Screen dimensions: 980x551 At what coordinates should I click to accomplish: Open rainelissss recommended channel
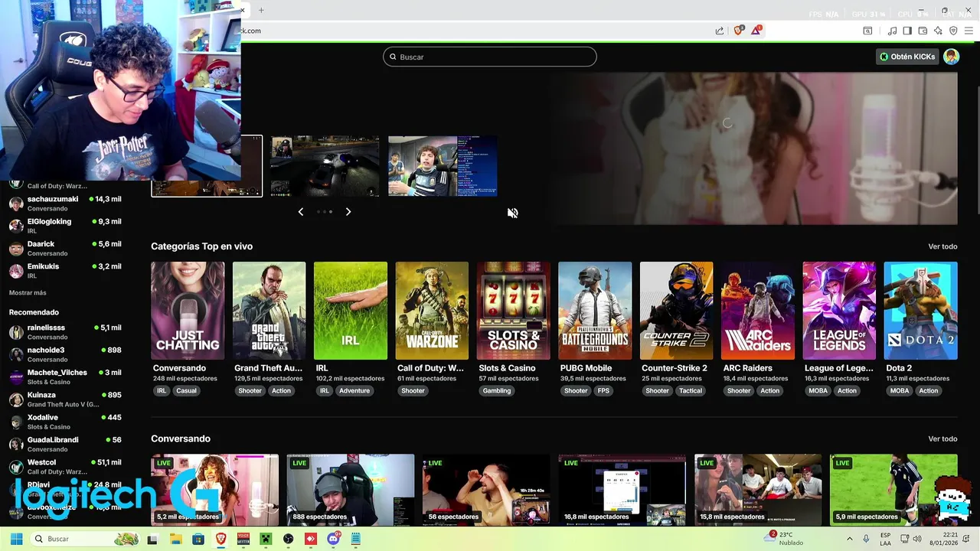65,332
